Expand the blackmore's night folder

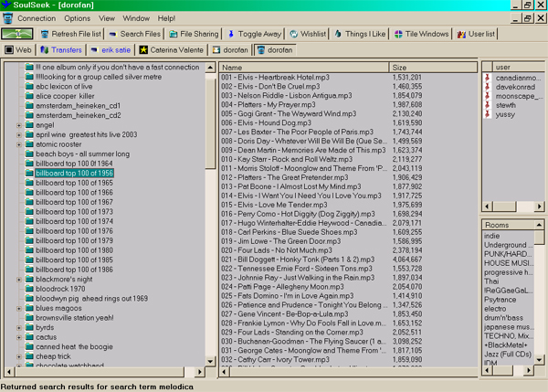point(19,280)
